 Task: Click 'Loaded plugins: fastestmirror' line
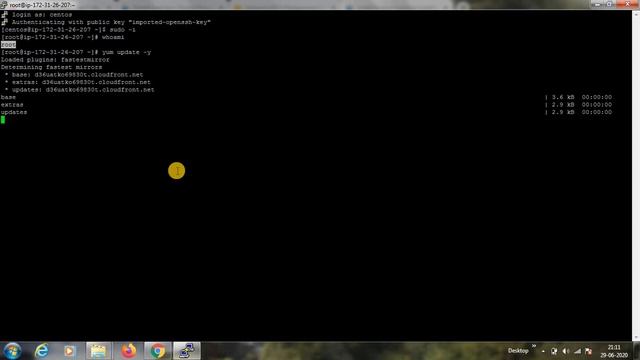pos(55,60)
